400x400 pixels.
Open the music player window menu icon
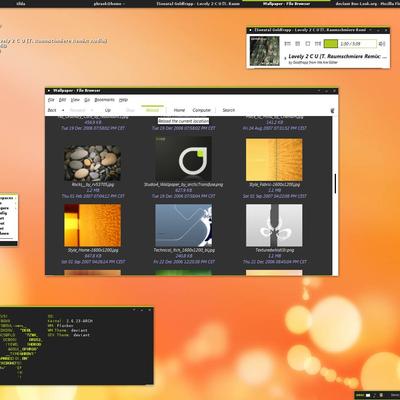(x=250, y=30)
